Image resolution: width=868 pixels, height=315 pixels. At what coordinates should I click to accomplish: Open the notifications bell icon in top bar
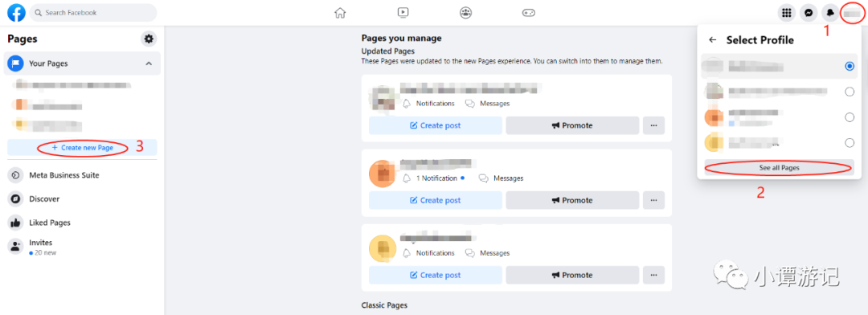point(829,12)
